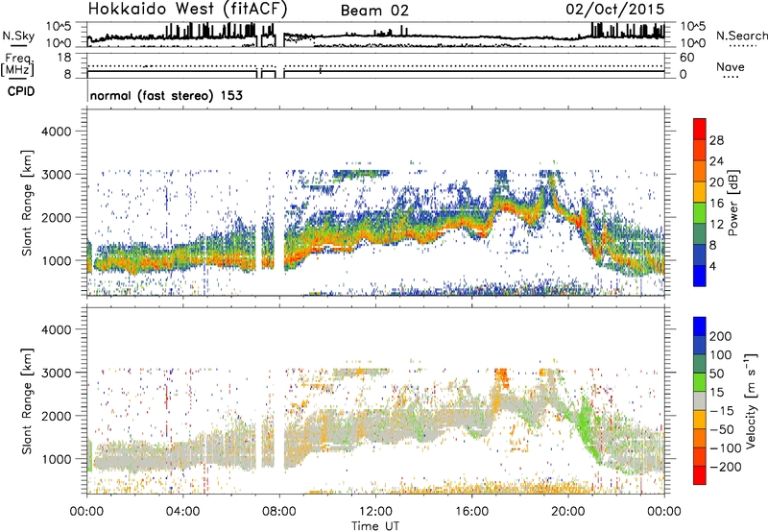Click the Power [dB] color bar
Image resolution: width=768 pixels, height=532 pixels.
tap(700, 202)
